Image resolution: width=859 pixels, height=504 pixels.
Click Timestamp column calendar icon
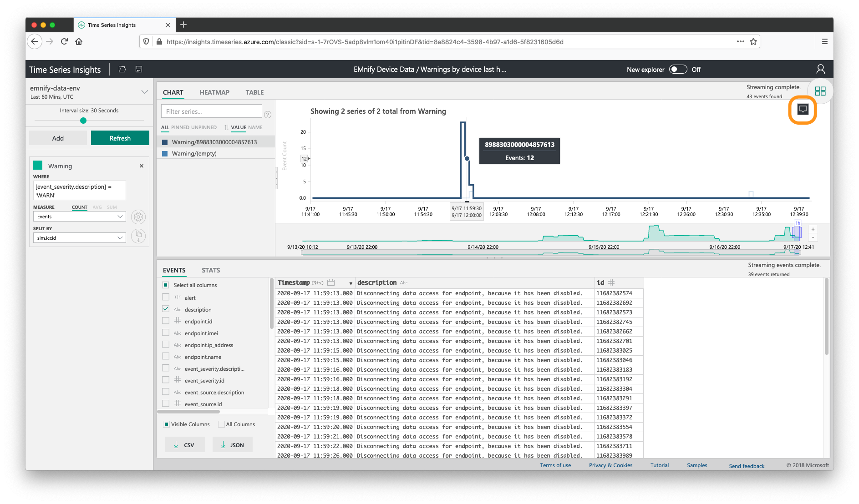click(331, 282)
